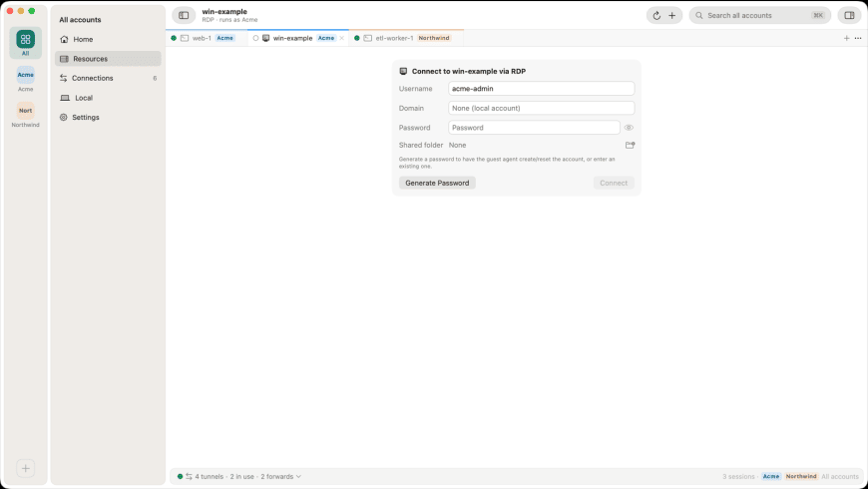The image size is (868, 489).
Task: Toggle the left sidebar panel icon
Action: (x=184, y=16)
